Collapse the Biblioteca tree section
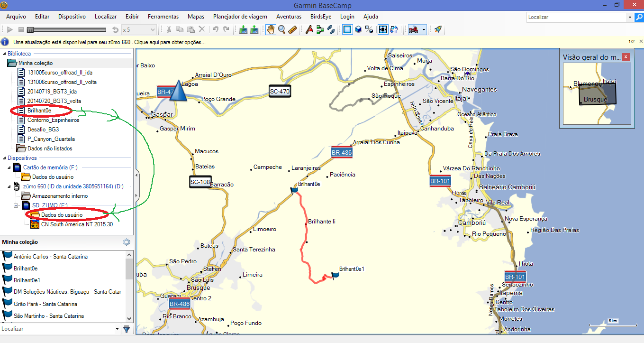Viewport: 644px width, 343px height. (x=4, y=53)
